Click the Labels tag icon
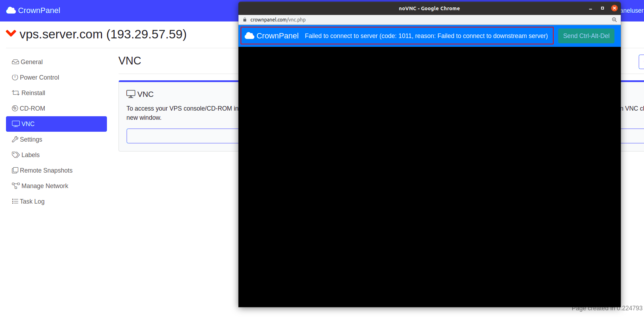644x317 pixels. 16,155
